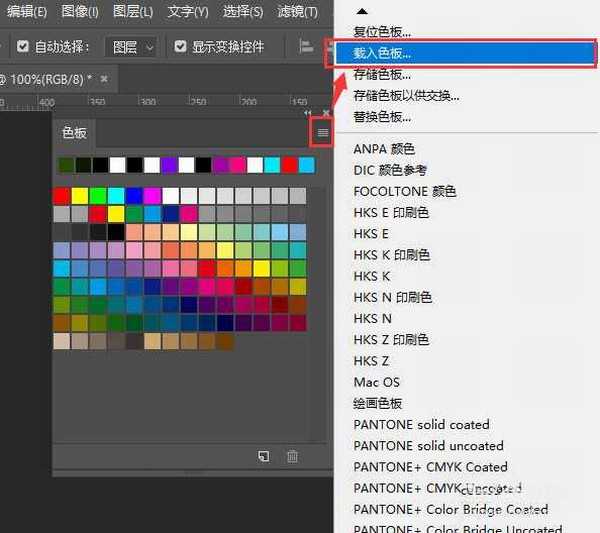Open the Swatches panel menu icon
This screenshot has width=600, height=533.
322,132
